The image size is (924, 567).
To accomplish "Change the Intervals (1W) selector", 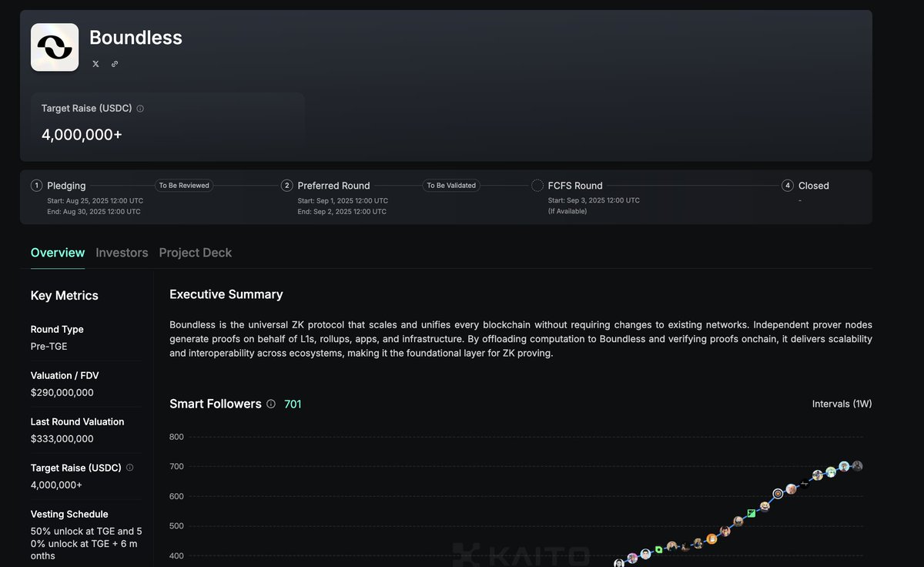I will [842, 404].
